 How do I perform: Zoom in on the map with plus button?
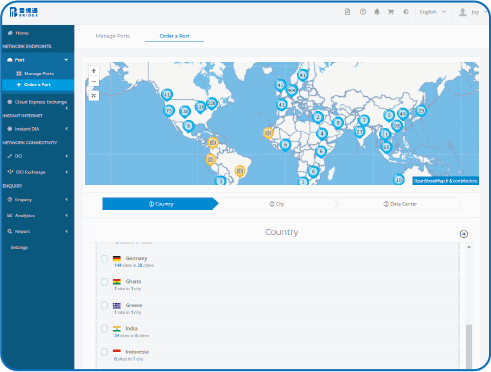tap(94, 71)
